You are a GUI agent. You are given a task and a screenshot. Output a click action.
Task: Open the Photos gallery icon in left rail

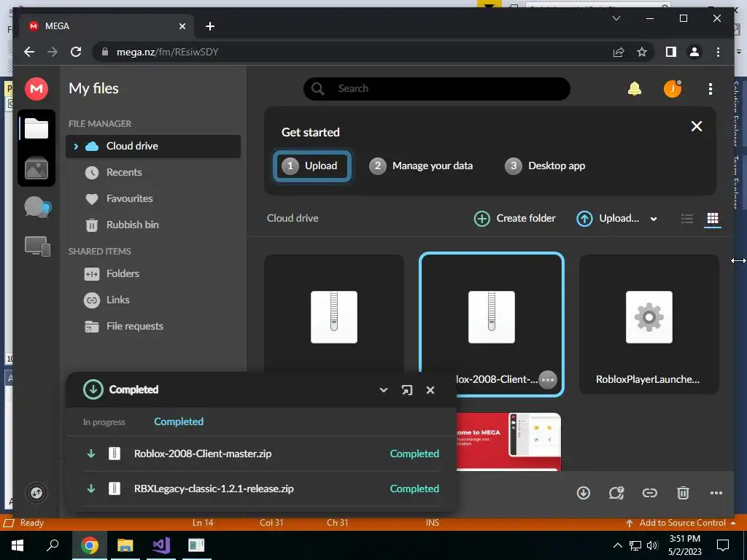coord(36,168)
